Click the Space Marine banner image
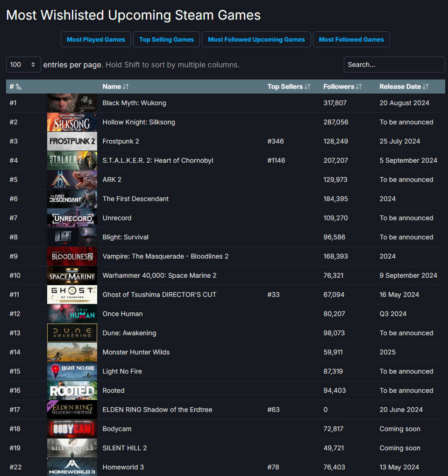Viewport: 448px width, 476px height. (x=72, y=275)
